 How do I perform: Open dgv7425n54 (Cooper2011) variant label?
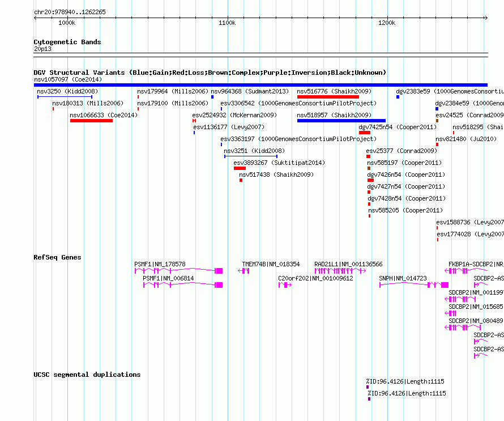coord(398,127)
